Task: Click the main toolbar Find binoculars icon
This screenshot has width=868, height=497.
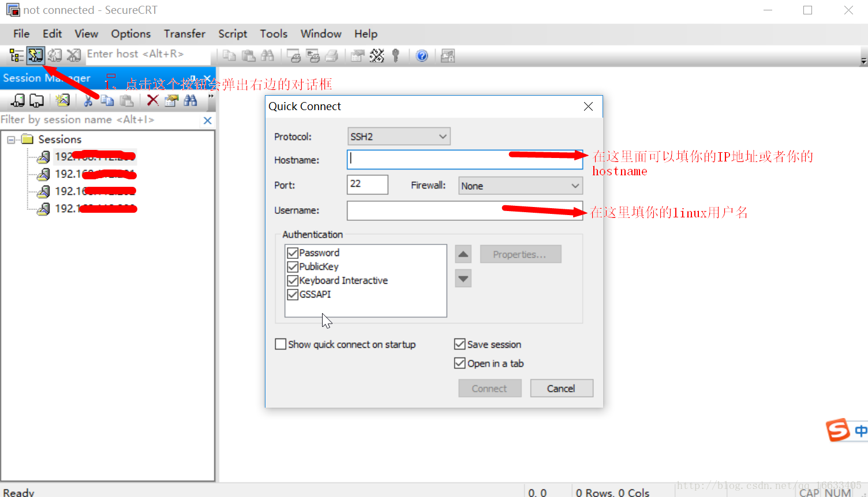Action: pos(267,55)
